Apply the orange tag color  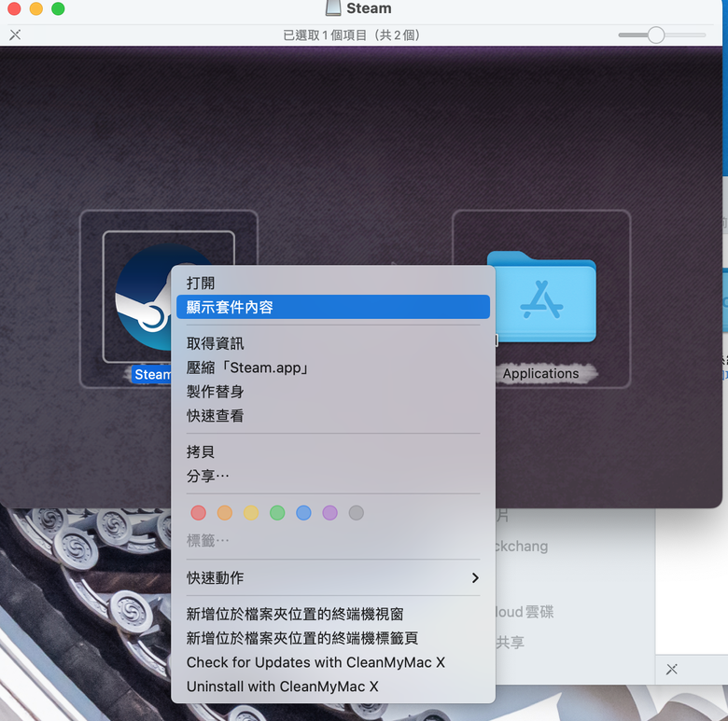tap(225, 513)
